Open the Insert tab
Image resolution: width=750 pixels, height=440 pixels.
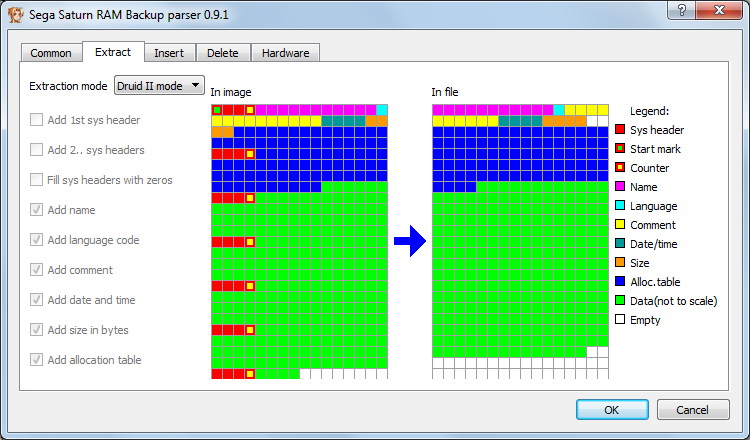tap(169, 53)
